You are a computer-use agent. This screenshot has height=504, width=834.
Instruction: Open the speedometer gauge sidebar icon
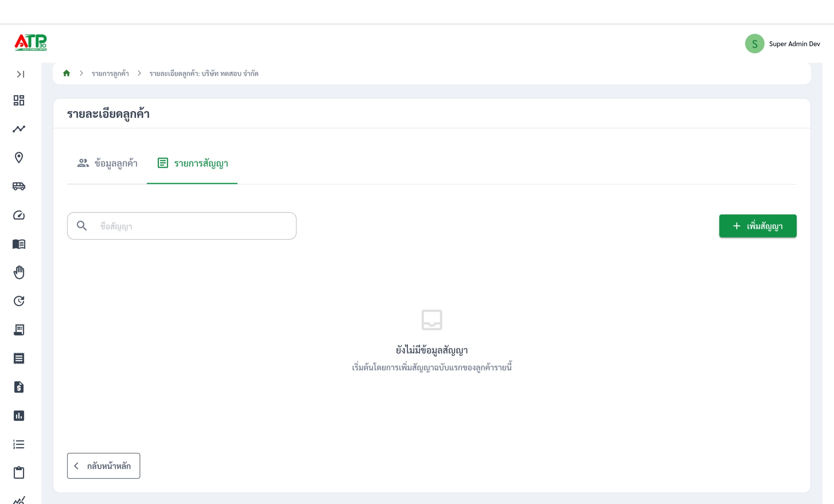click(19, 215)
